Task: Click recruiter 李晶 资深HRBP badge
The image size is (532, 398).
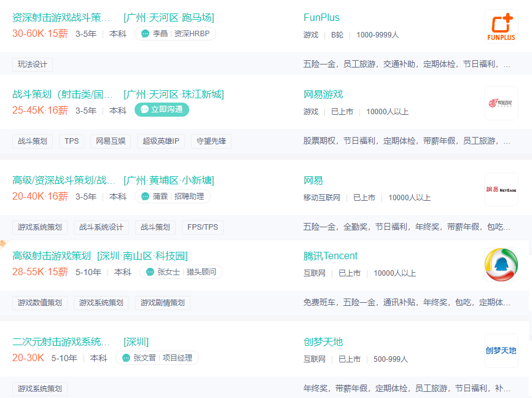Action: tap(175, 34)
